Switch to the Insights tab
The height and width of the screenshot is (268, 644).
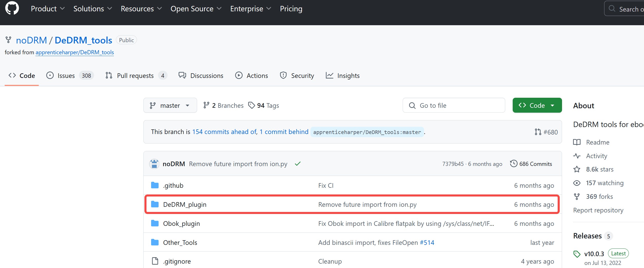[x=343, y=76]
